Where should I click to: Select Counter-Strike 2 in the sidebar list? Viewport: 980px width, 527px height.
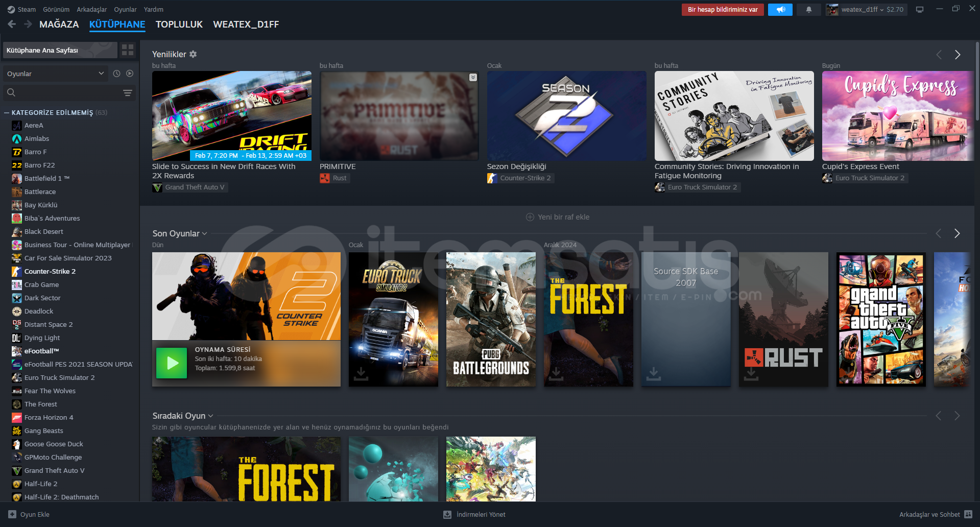50,271
